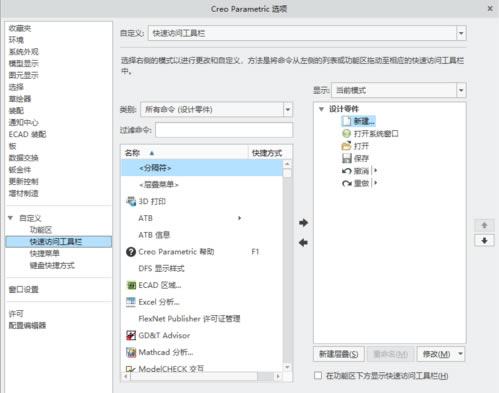499x393 pixels.
Task: Select DFS 显示样式 command row
Action: tap(202, 268)
